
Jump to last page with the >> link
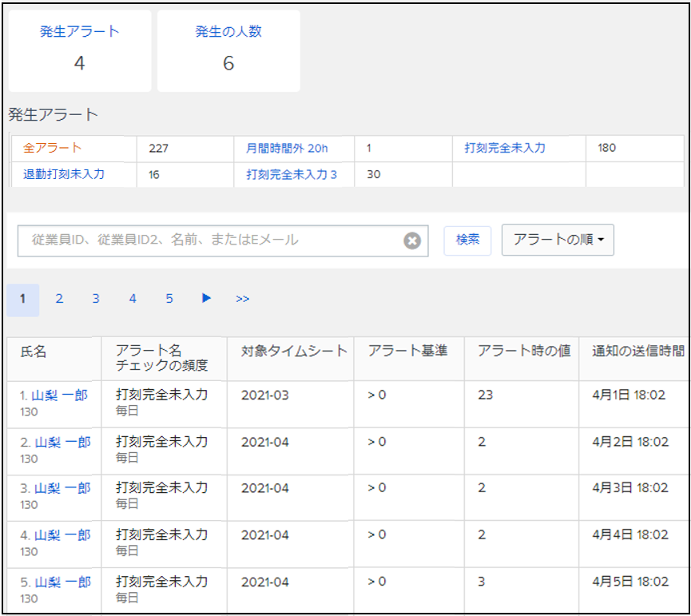(242, 299)
